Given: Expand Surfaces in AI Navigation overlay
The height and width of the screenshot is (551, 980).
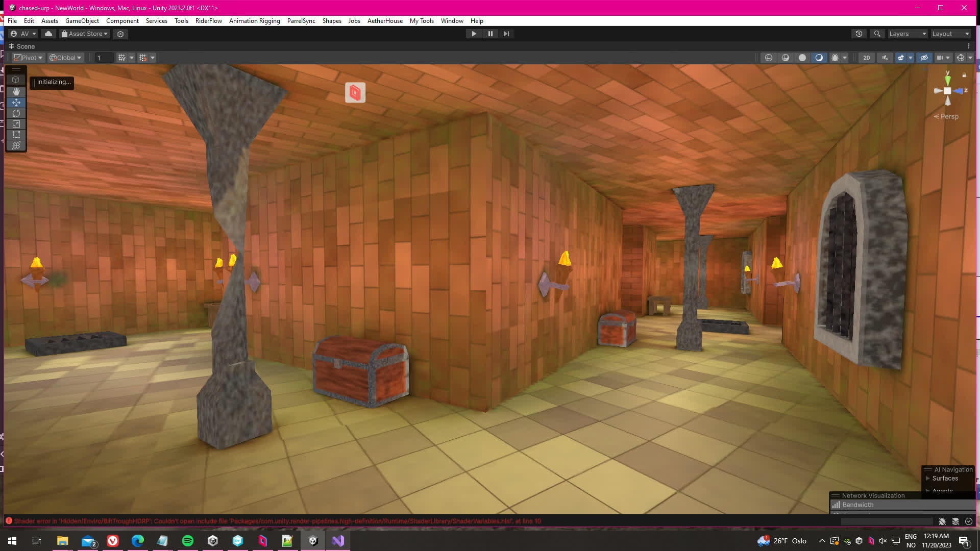Looking at the screenshot, I should [x=928, y=479].
